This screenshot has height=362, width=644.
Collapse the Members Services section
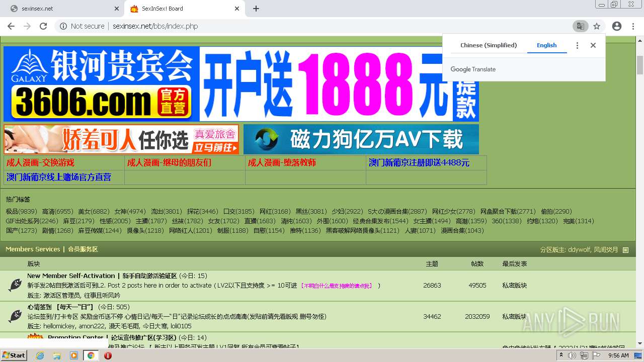[625, 250]
